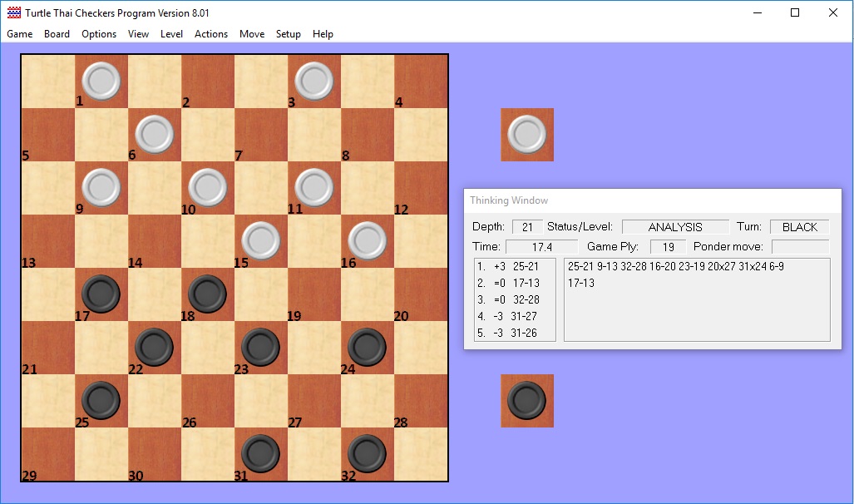Image resolution: width=854 pixels, height=504 pixels.
Task: Open the Actions menu
Action: tap(210, 34)
